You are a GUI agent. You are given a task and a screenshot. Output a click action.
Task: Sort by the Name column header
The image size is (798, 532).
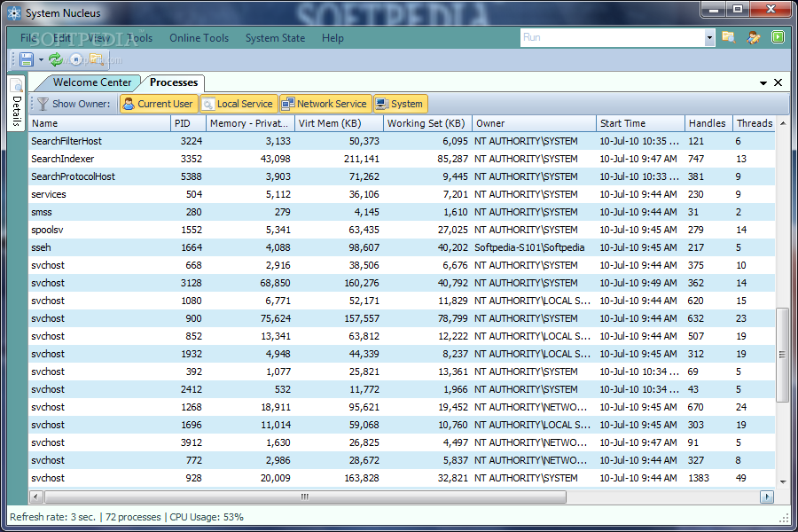[x=99, y=123]
